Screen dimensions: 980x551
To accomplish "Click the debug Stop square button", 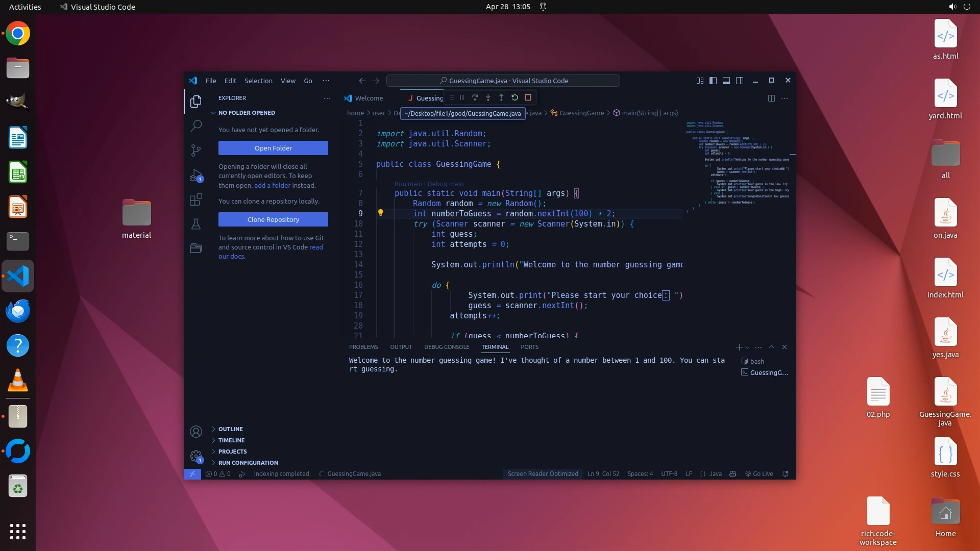I will click(x=528, y=97).
